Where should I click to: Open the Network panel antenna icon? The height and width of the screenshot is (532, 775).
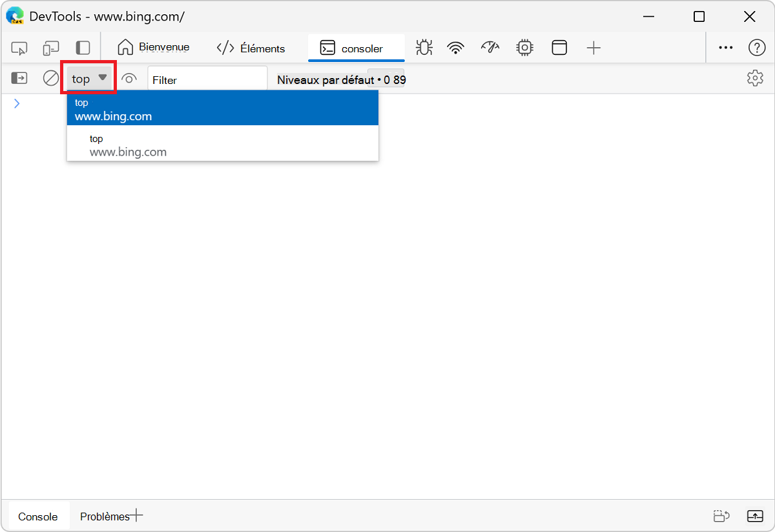(x=455, y=47)
